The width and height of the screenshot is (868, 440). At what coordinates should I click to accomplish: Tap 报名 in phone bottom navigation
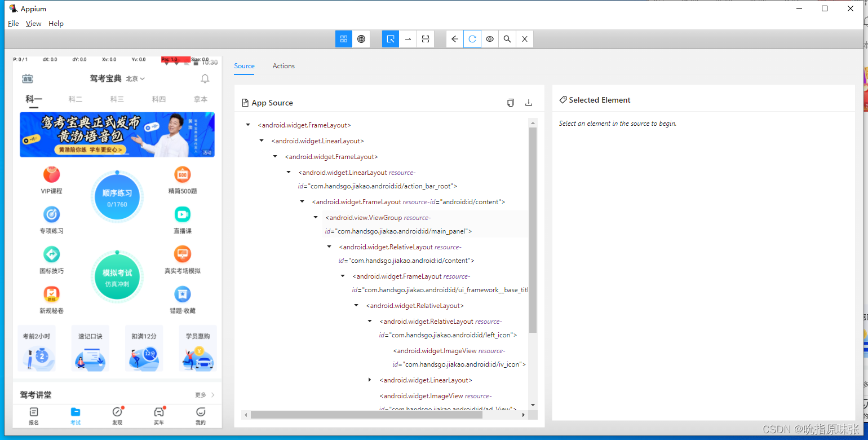(34, 416)
